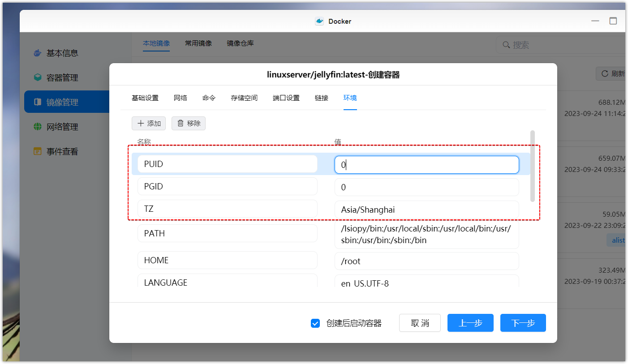Select the 环境 tab in the dialog
The width and height of the screenshot is (628, 364).
(350, 98)
